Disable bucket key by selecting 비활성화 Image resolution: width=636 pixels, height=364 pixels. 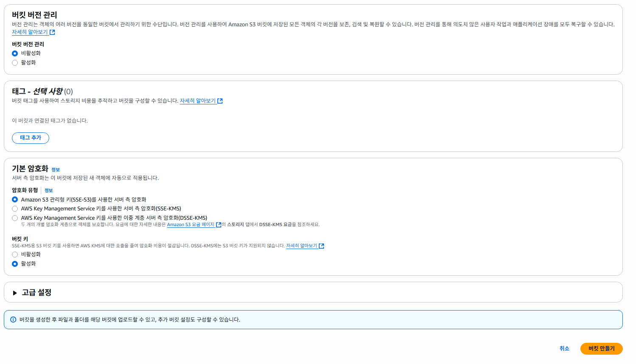tap(15, 254)
